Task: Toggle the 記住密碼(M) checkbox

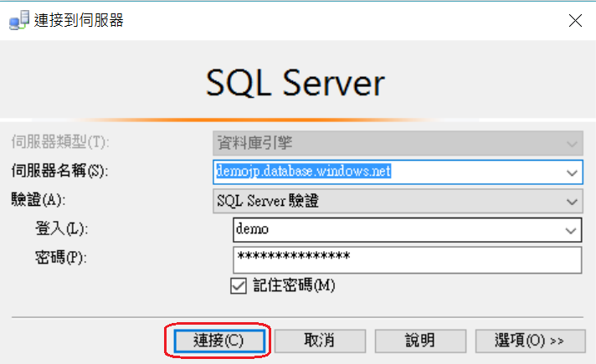Action: pos(239,285)
